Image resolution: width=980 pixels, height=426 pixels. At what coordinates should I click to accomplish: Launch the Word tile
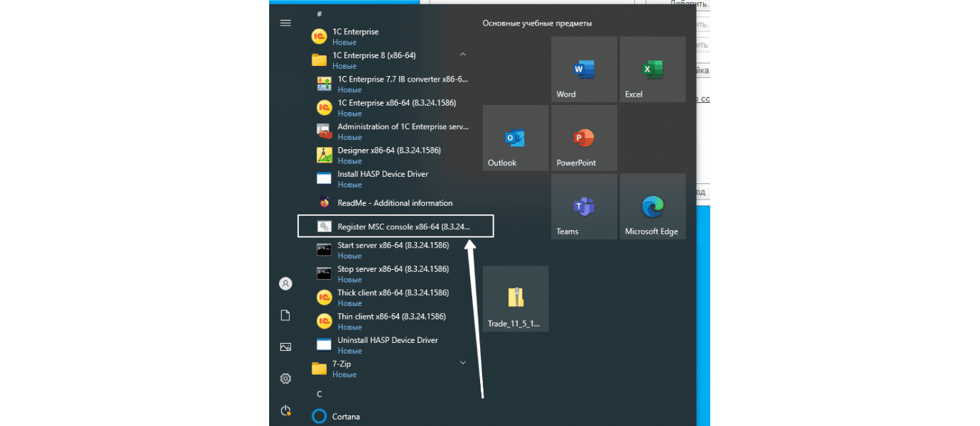click(584, 70)
